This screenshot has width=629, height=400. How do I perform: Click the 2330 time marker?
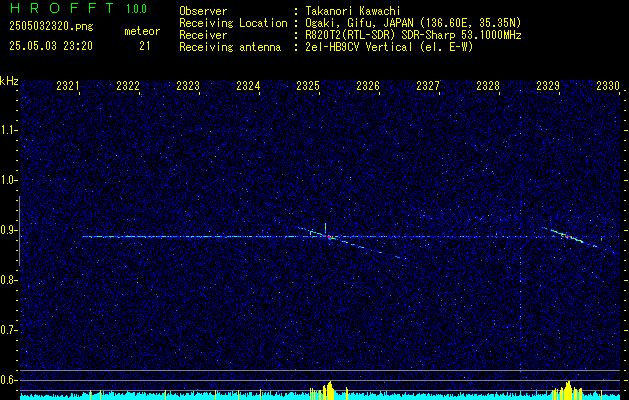click(x=608, y=85)
